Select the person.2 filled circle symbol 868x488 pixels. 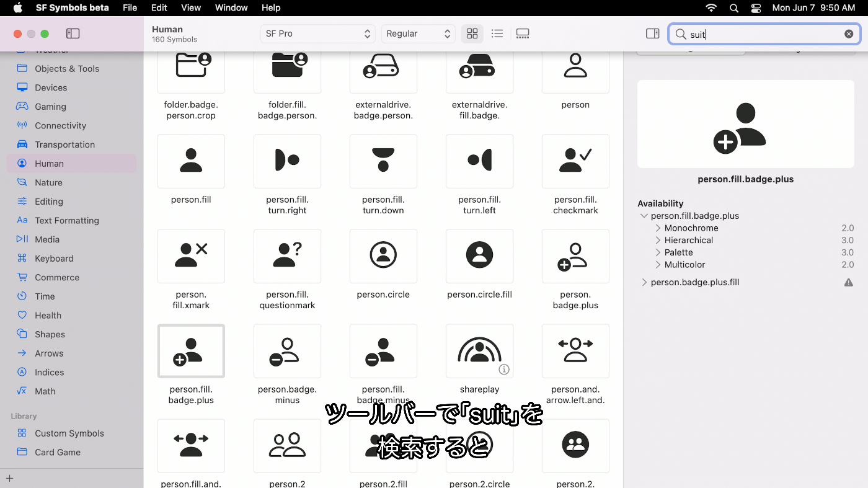coord(575,446)
